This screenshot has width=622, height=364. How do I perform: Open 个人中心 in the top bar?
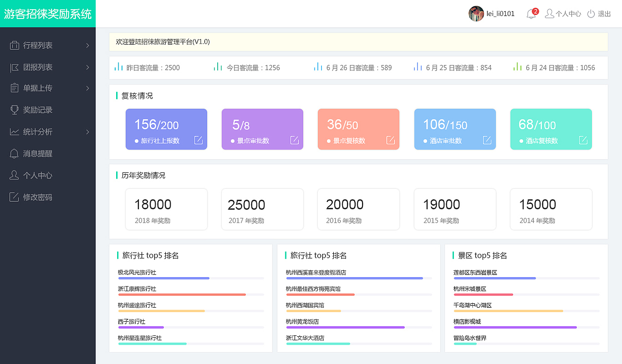click(567, 13)
